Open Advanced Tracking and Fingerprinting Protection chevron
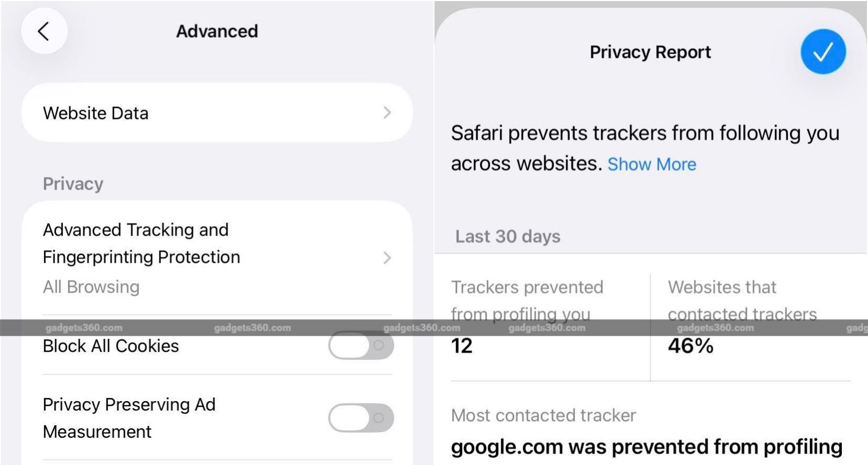The image size is (868, 465). tap(387, 258)
